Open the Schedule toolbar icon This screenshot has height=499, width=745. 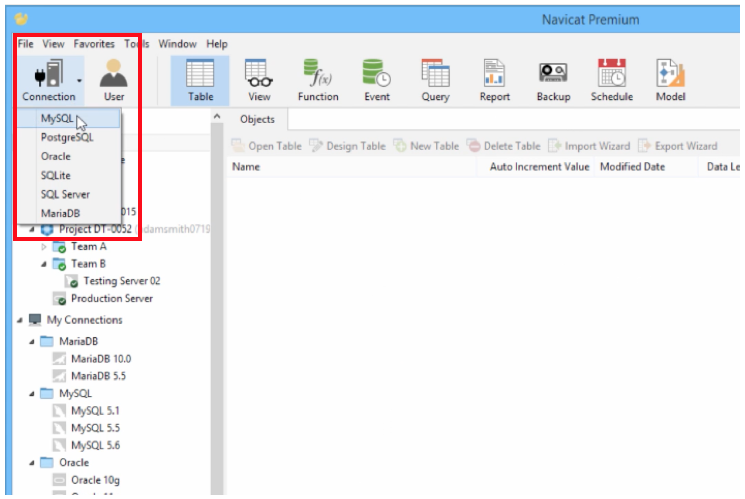[x=612, y=80]
